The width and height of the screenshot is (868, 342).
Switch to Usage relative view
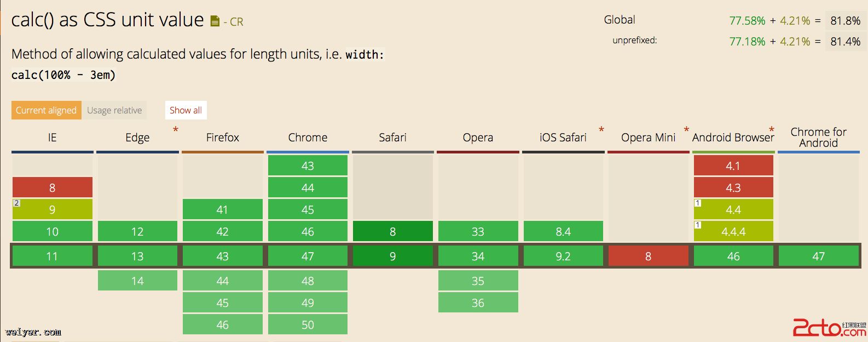tap(114, 110)
